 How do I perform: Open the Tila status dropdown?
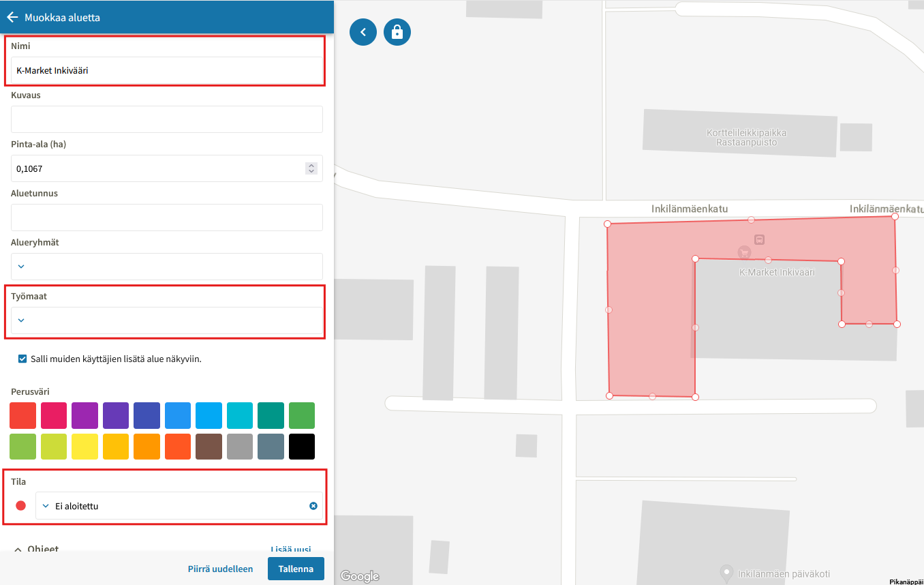pyautogui.click(x=179, y=506)
